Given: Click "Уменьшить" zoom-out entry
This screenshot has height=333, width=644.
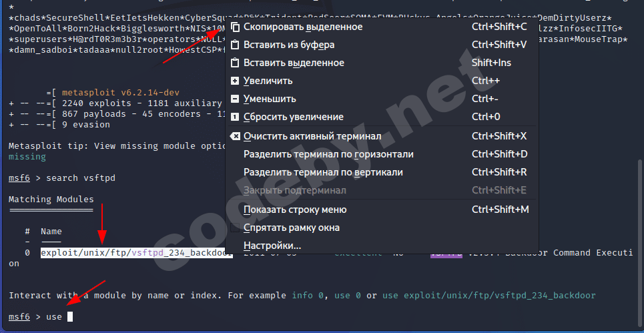Looking at the screenshot, I should click(382, 99).
